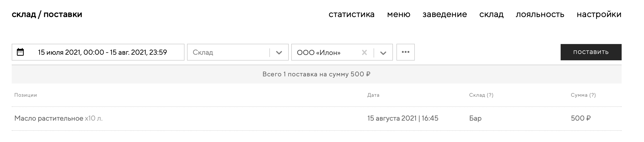Expand the supplier dropdown chevron
The width and height of the screenshot is (644, 142).
[x=383, y=53]
